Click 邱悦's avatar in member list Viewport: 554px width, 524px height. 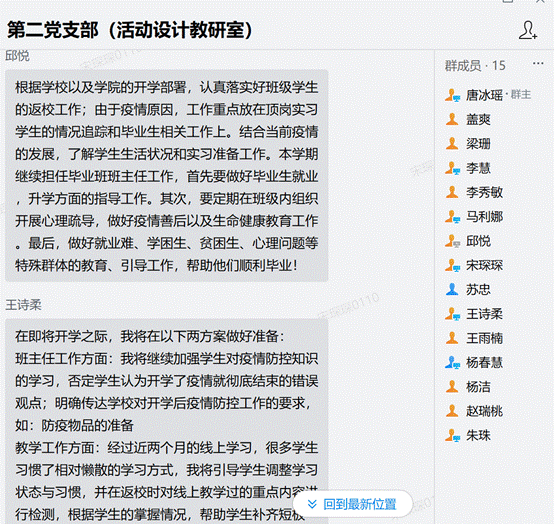click(452, 241)
